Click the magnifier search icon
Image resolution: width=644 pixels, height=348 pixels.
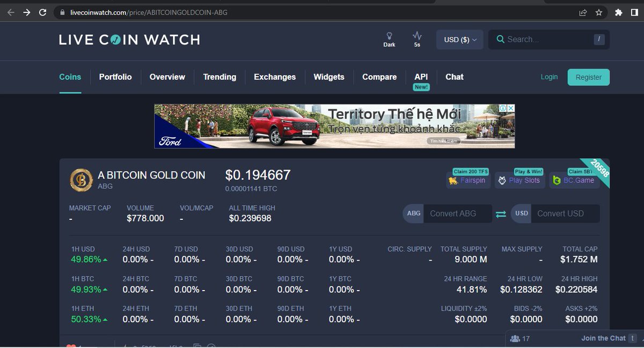tap(500, 39)
